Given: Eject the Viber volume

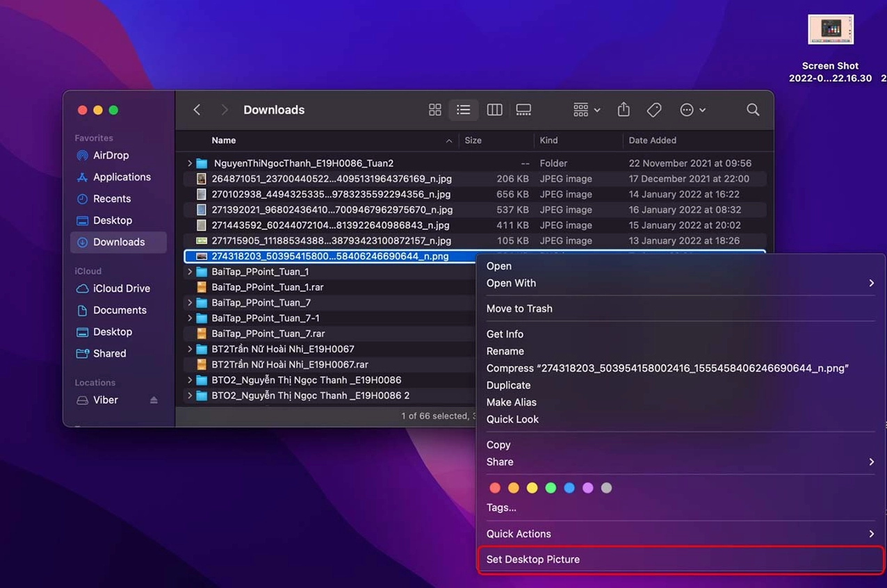Looking at the screenshot, I should [x=154, y=400].
